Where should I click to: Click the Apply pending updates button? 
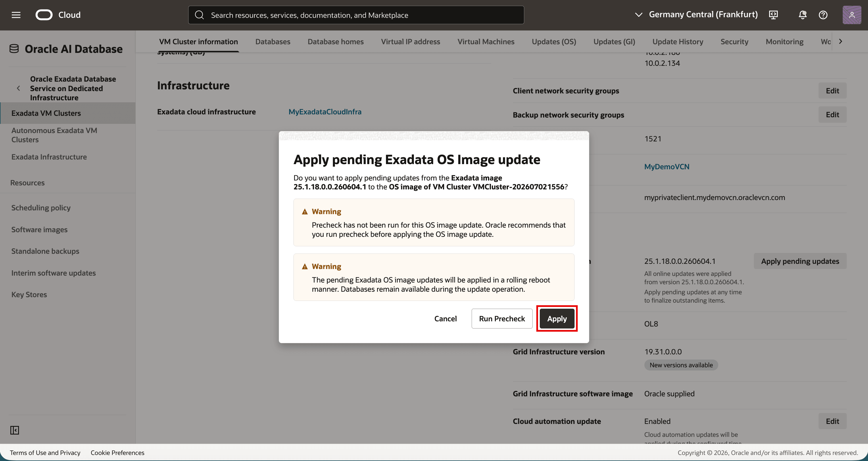800,261
